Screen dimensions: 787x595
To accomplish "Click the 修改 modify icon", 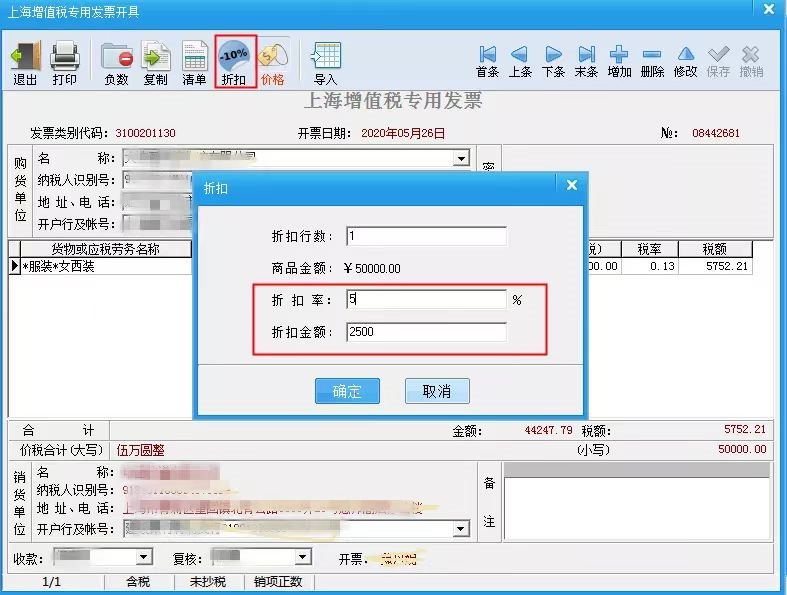I will pyautogui.click(x=686, y=62).
